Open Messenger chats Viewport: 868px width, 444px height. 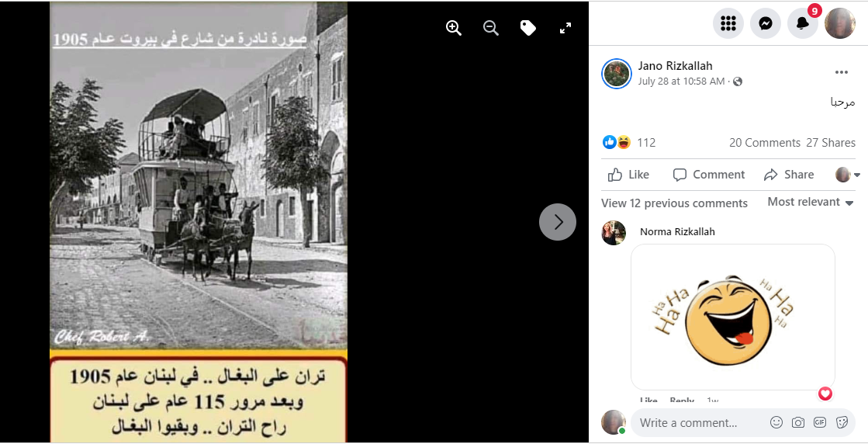(x=766, y=23)
